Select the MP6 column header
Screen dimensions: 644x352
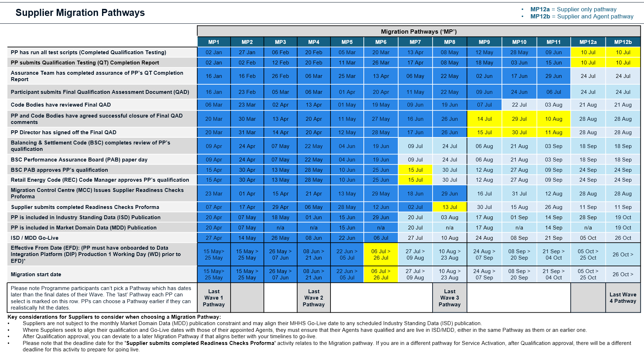click(381, 42)
